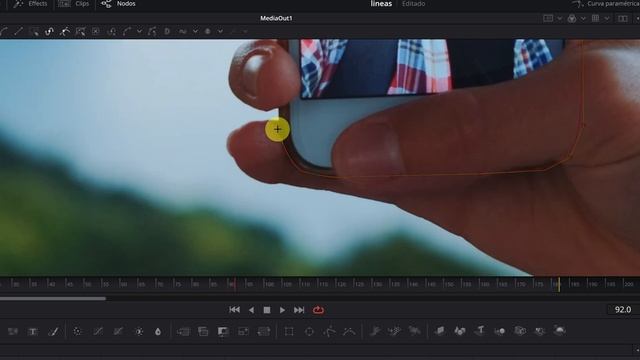The image size is (640, 360).
Task: Click the 'Editado' status label
Action: 413,4
